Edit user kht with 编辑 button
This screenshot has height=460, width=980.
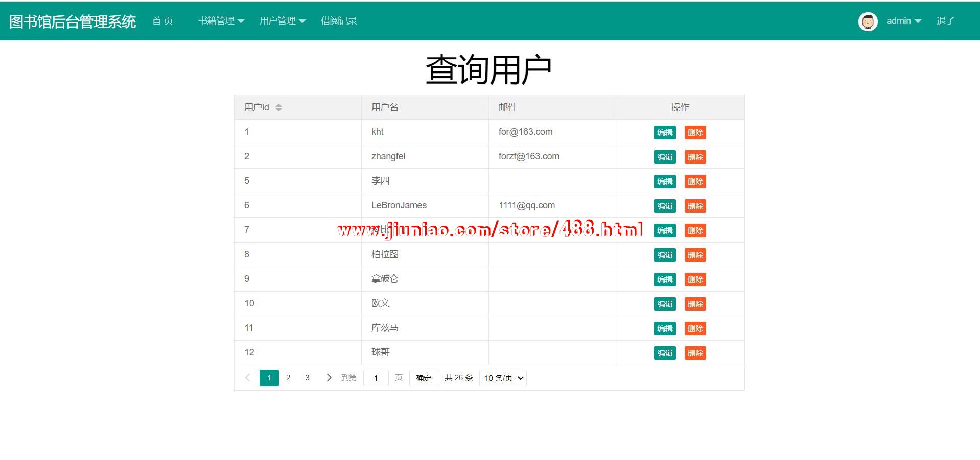pyautogui.click(x=665, y=133)
